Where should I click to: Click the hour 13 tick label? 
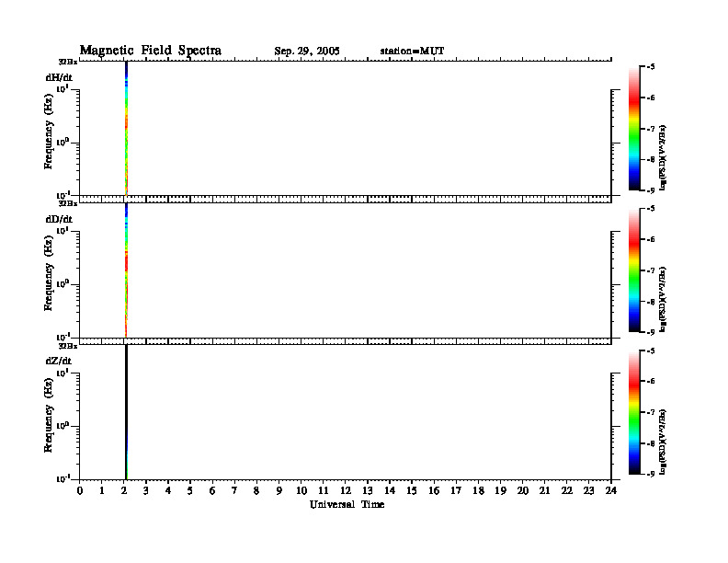coord(368,490)
